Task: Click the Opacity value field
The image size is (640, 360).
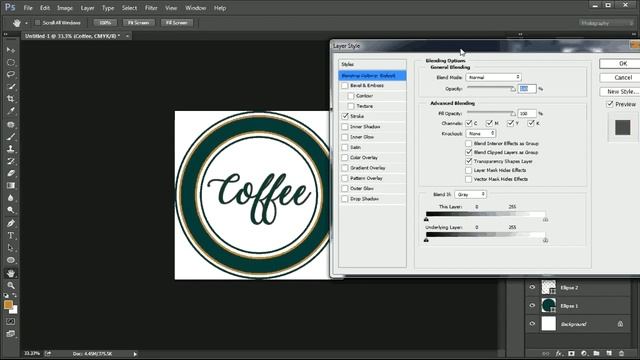Action: (527, 89)
